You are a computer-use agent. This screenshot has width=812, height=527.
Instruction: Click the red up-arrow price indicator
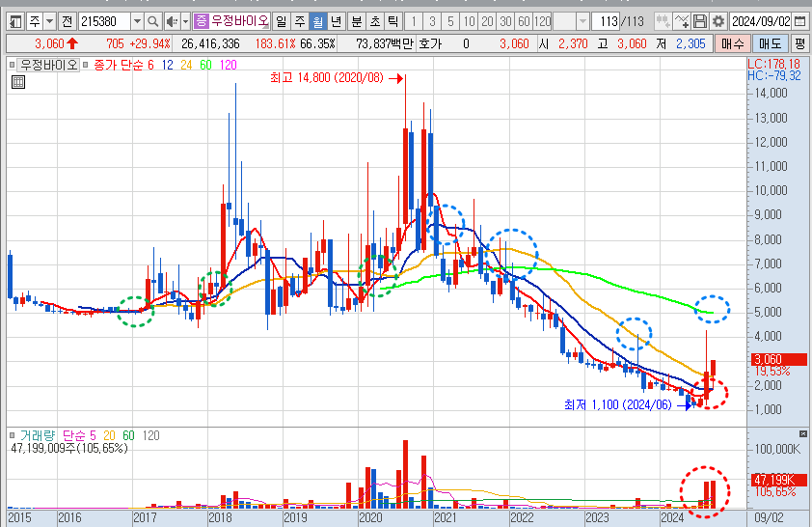pyautogui.click(x=72, y=43)
